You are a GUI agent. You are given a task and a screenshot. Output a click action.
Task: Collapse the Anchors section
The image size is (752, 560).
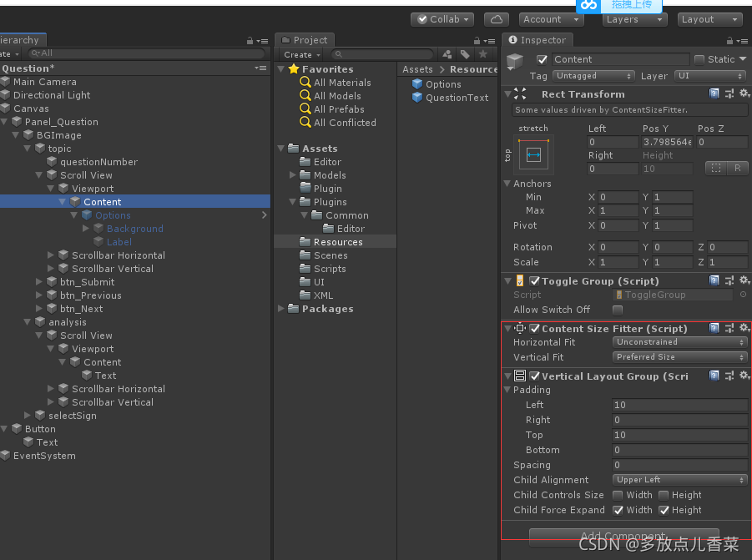[x=507, y=183]
